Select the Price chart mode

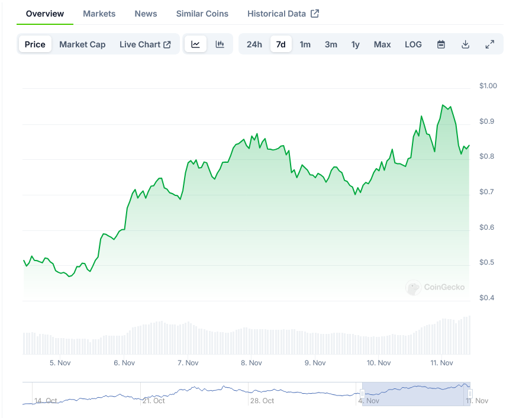35,44
